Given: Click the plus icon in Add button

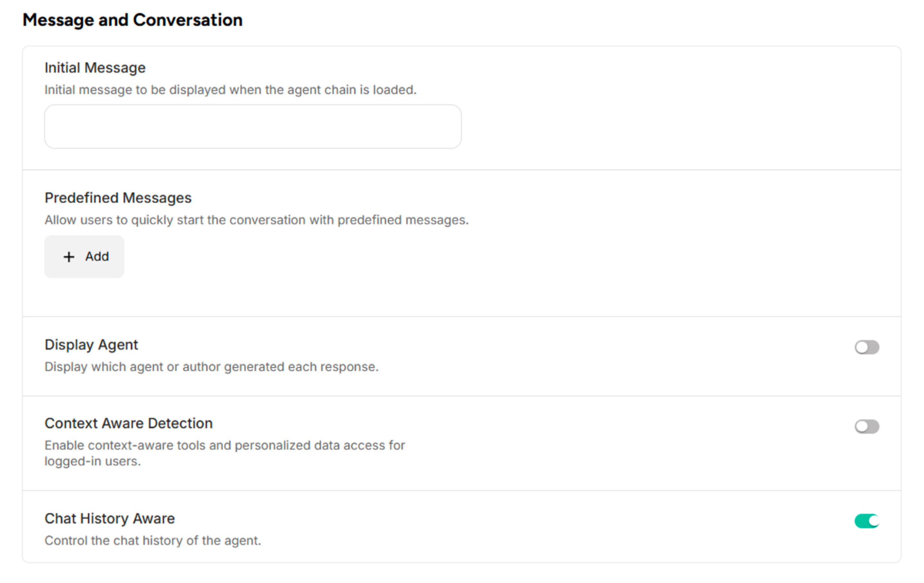Looking at the screenshot, I should (69, 257).
